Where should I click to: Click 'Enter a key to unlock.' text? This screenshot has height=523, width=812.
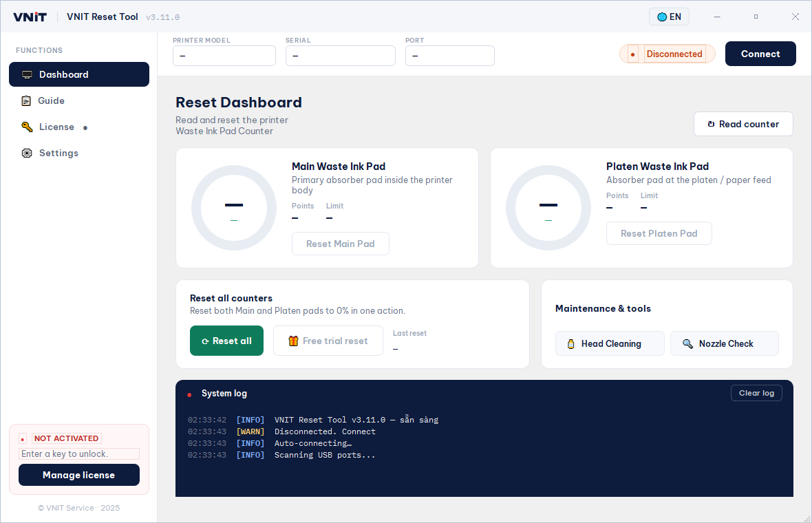(65, 454)
